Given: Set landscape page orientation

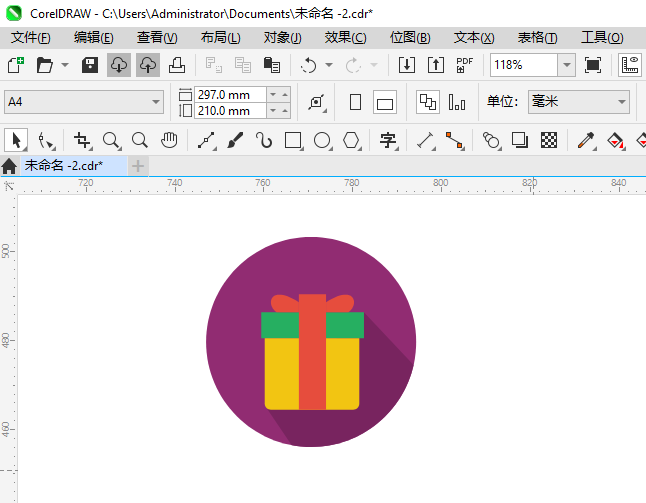Looking at the screenshot, I should [x=385, y=102].
